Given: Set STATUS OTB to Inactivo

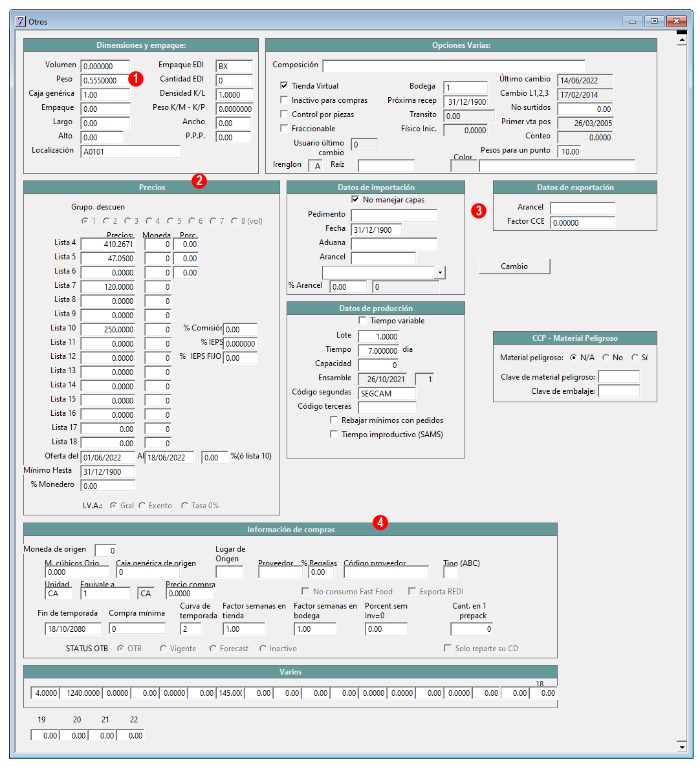Looking at the screenshot, I should [x=263, y=648].
